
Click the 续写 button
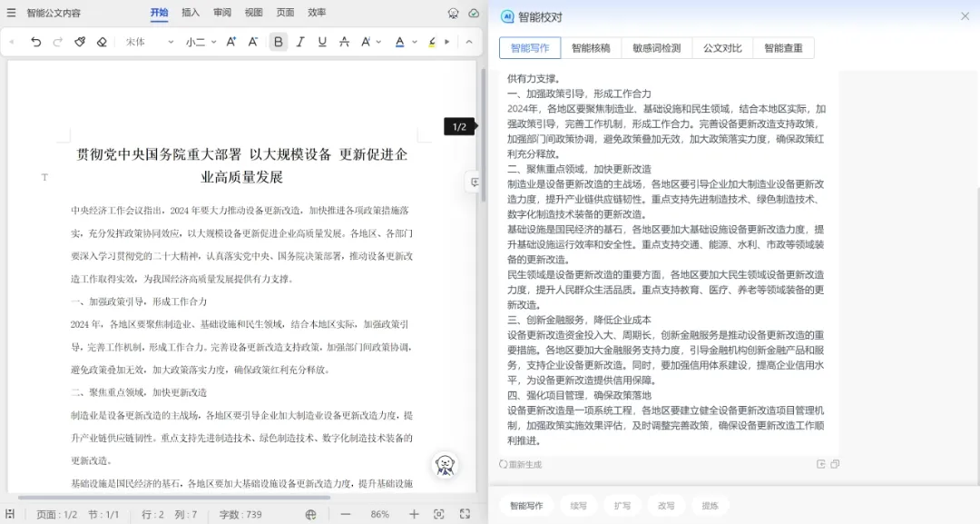(x=578, y=506)
